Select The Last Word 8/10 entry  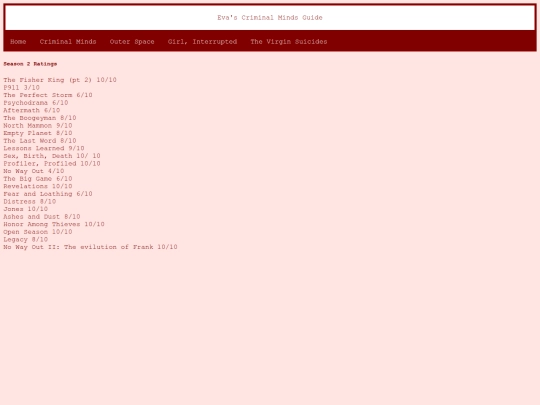40,141
